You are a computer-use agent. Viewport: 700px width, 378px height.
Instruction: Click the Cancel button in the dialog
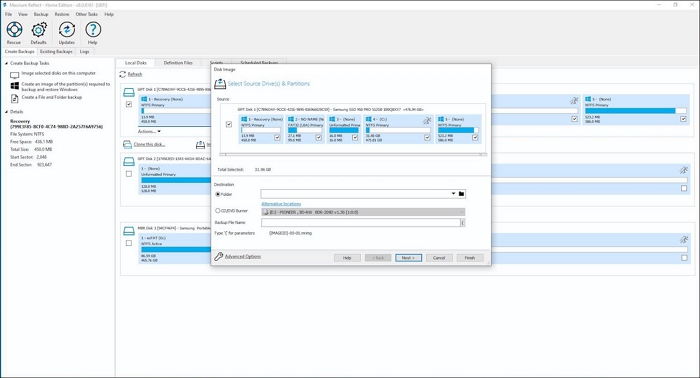click(439, 258)
